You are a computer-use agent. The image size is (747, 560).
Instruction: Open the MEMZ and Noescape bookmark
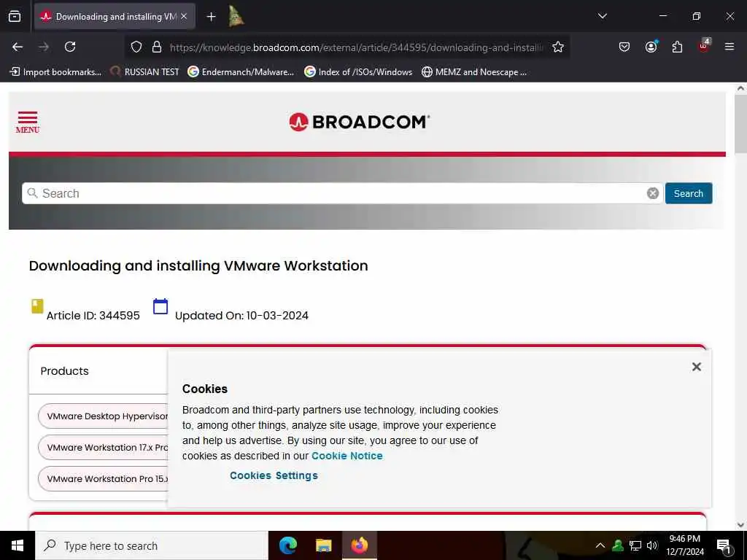pos(474,72)
